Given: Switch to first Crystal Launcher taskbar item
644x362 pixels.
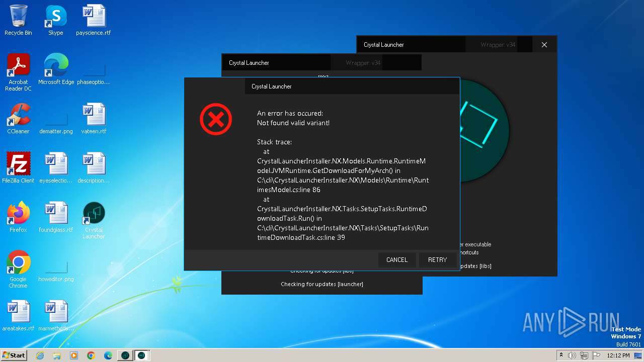Looking at the screenshot, I should click(125, 355).
